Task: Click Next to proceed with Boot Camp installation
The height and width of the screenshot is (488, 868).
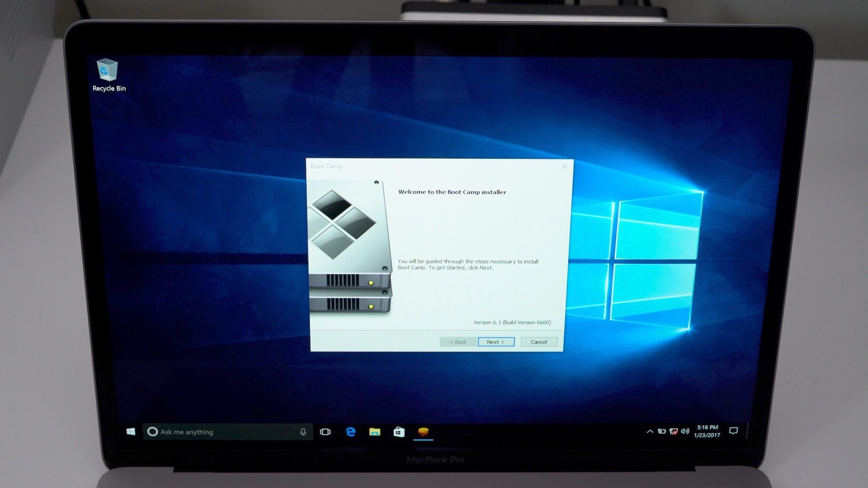Action: pyautogui.click(x=496, y=342)
